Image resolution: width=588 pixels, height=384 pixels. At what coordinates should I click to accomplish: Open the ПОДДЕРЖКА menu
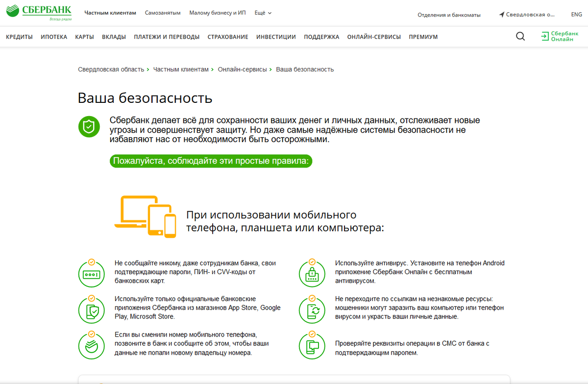[x=321, y=37]
